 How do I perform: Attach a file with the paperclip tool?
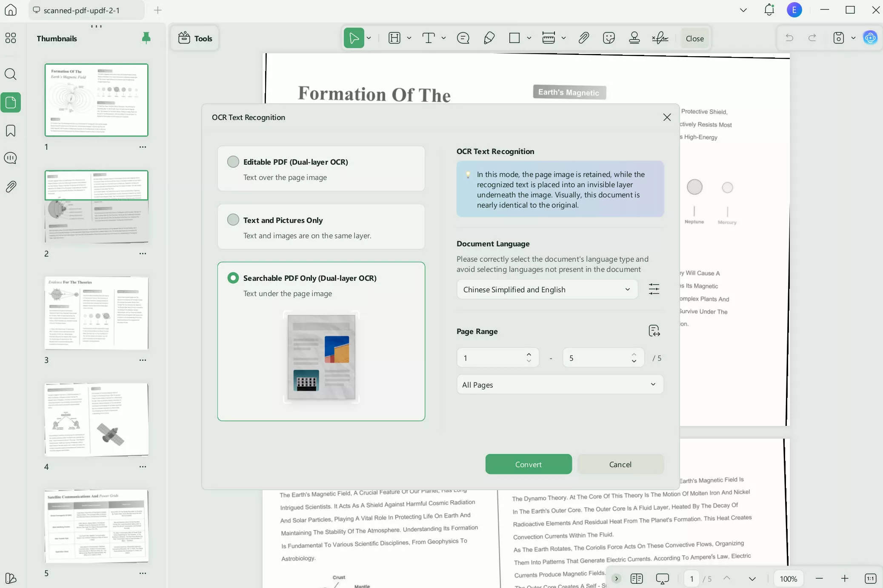(x=583, y=38)
